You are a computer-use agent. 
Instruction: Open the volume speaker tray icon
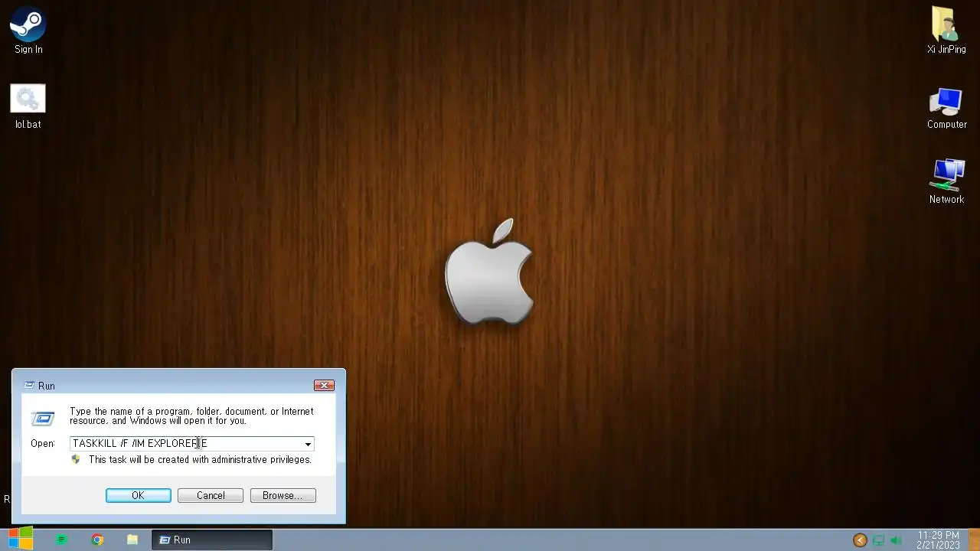(x=897, y=540)
